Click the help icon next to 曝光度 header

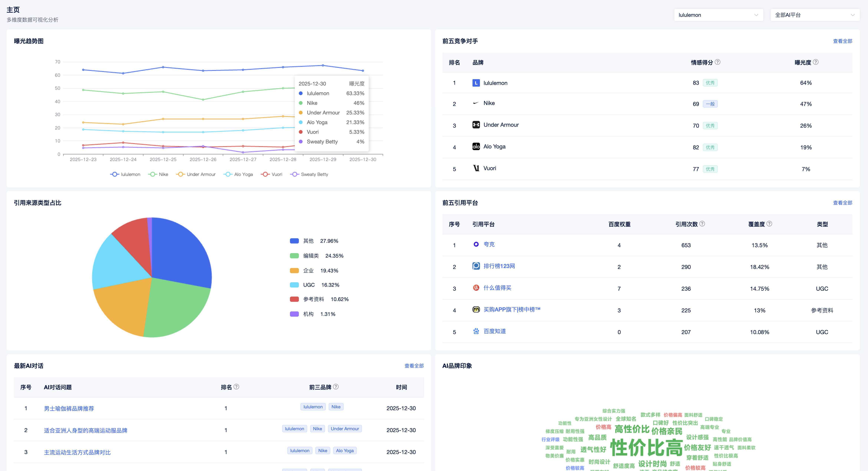(x=816, y=62)
